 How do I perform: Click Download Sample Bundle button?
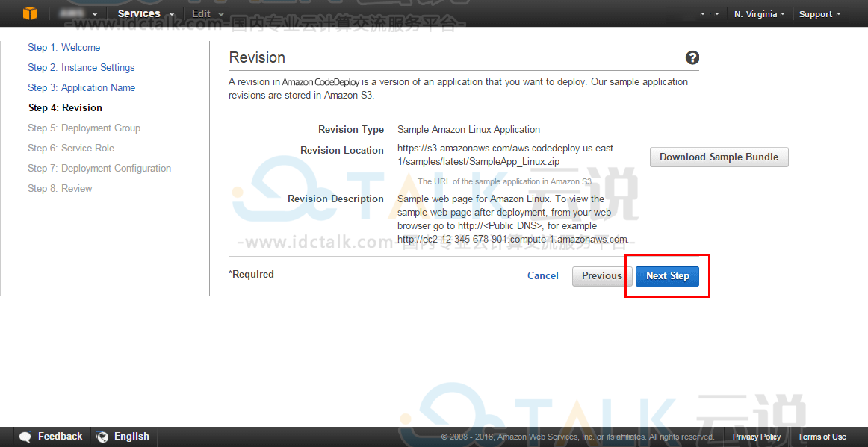(719, 157)
